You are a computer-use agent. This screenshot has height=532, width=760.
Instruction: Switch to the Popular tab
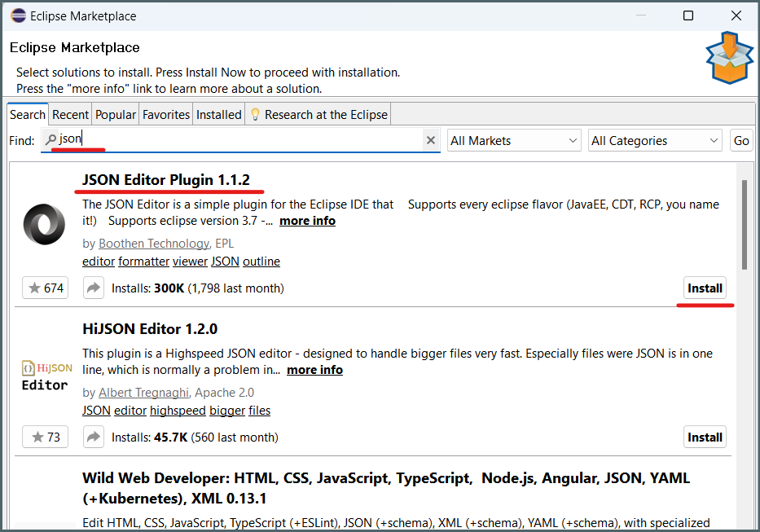(x=116, y=115)
